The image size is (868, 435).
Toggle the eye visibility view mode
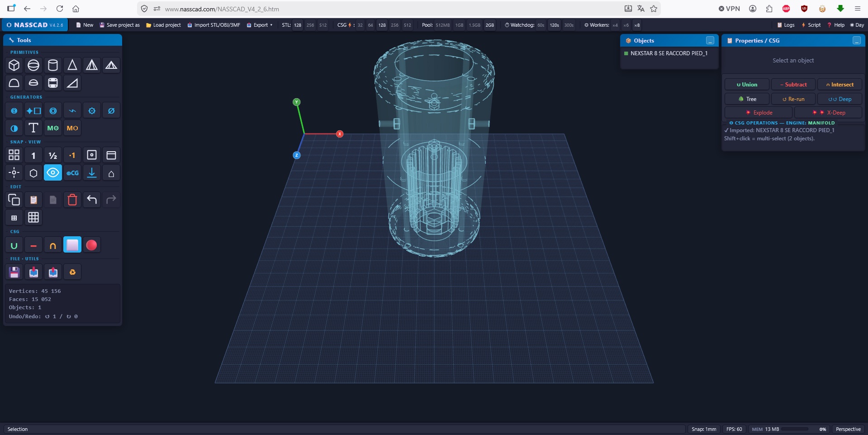click(53, 173)
